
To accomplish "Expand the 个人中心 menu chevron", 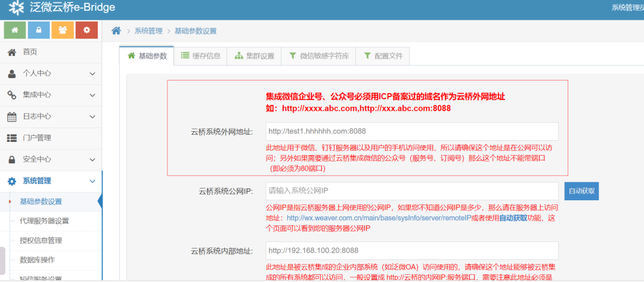I will point(92,74).
